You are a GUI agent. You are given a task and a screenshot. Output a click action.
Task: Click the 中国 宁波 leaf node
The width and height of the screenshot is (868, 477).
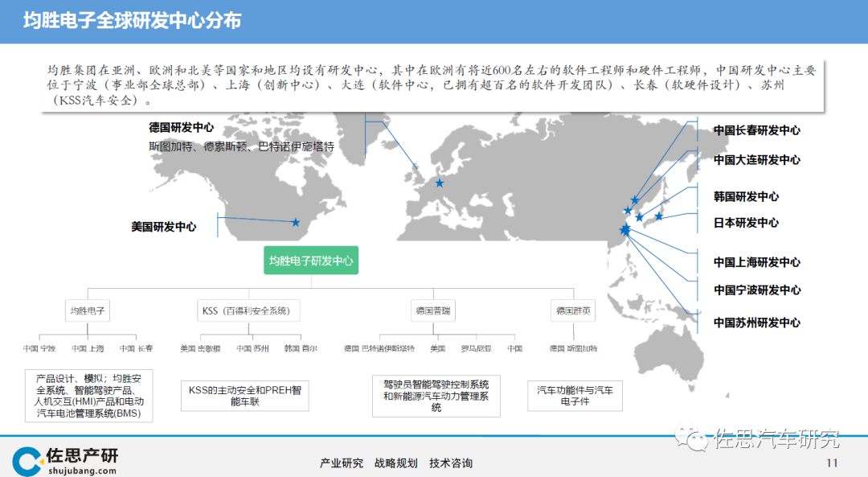click(x=39, y=348)
